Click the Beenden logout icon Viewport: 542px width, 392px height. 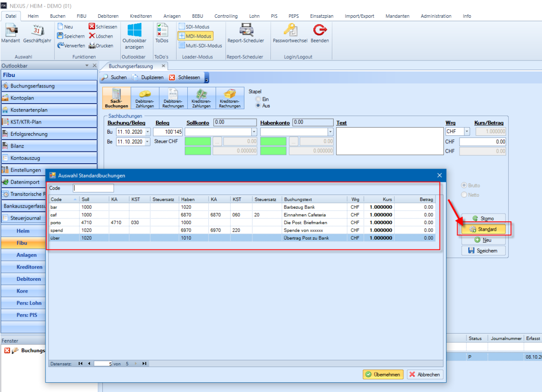[x=320, y=31]
